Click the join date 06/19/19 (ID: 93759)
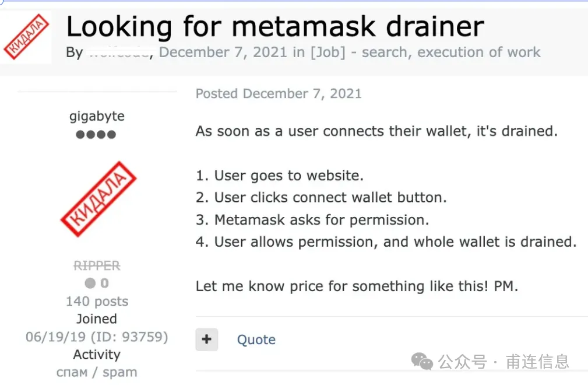Screen dimensions: 588x385 [x=97, y=337]
